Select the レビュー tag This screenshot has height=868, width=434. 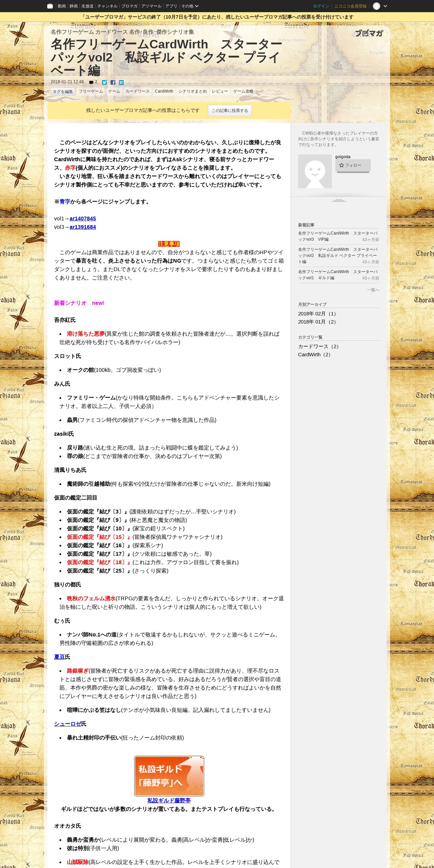coord(220,91)
